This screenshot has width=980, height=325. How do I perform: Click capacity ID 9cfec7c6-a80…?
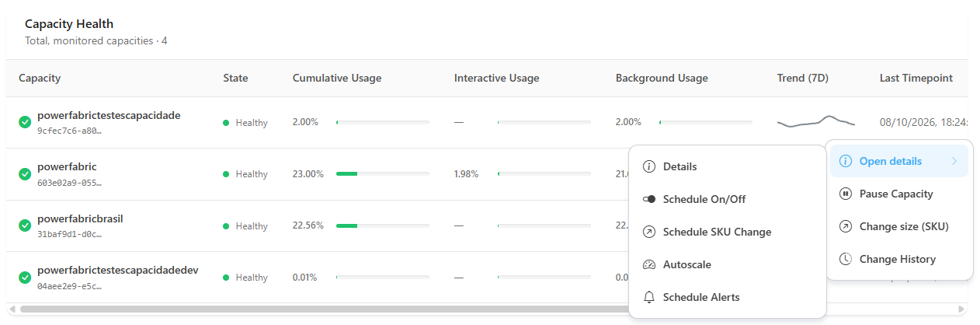pos(69,131)
